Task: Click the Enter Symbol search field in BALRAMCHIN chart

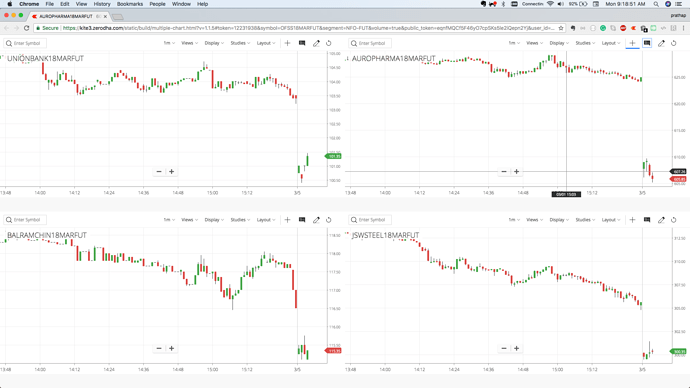Action: pyautogui.click(x=26, y=220)
